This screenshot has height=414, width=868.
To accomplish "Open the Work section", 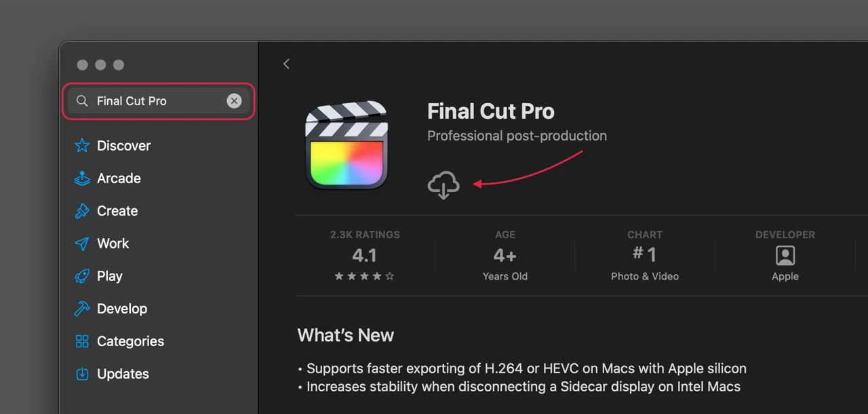I will coord(113,243).
